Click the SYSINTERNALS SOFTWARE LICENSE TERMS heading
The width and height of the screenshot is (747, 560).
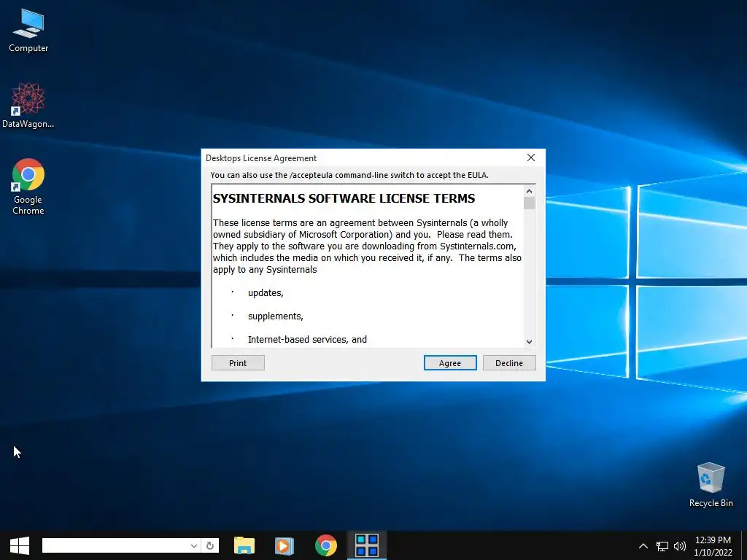pyautogui.click(x=344, y=198)
